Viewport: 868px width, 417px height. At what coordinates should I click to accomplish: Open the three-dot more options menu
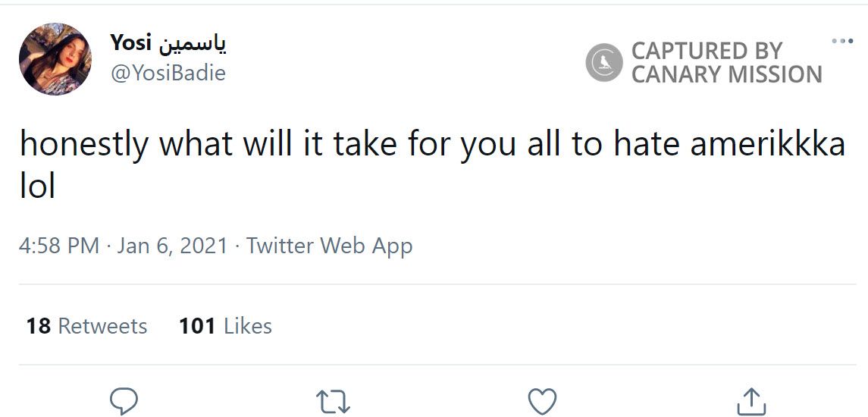tap(841, 41)
